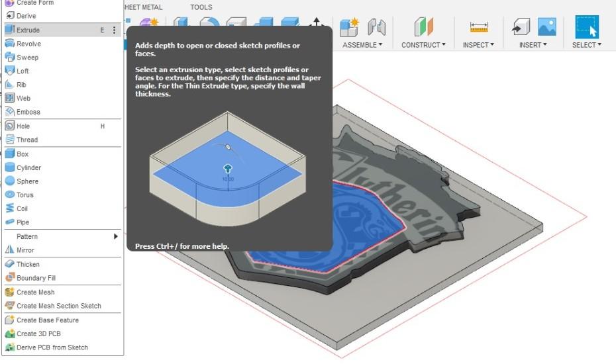Click the Create Mesh icon

pos(10,292)
